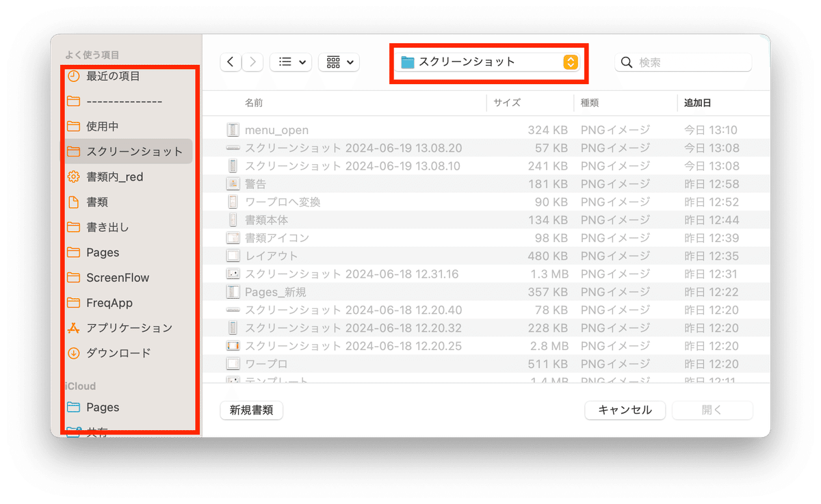Viewport: 821px width, 504px height.
Task: Click the folder icon beside ScreenFlow
Action: [x=73, y=278]
